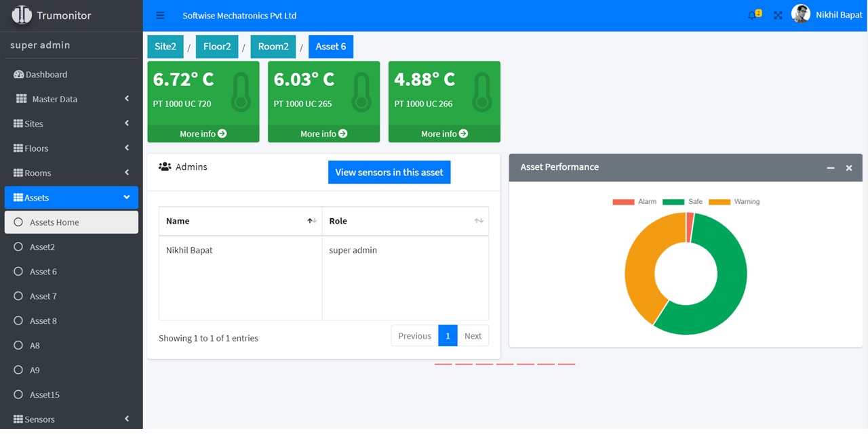Screen dimensions: 868x439
Task: Click the Trumonitor logo icon
Action: [22, 15]
